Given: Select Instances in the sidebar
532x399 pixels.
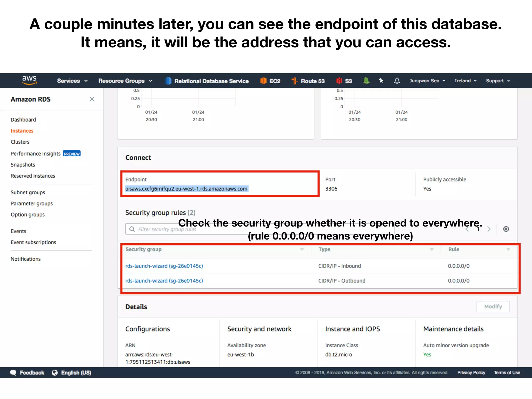Looking at the screenshot, I should [22, 131].
